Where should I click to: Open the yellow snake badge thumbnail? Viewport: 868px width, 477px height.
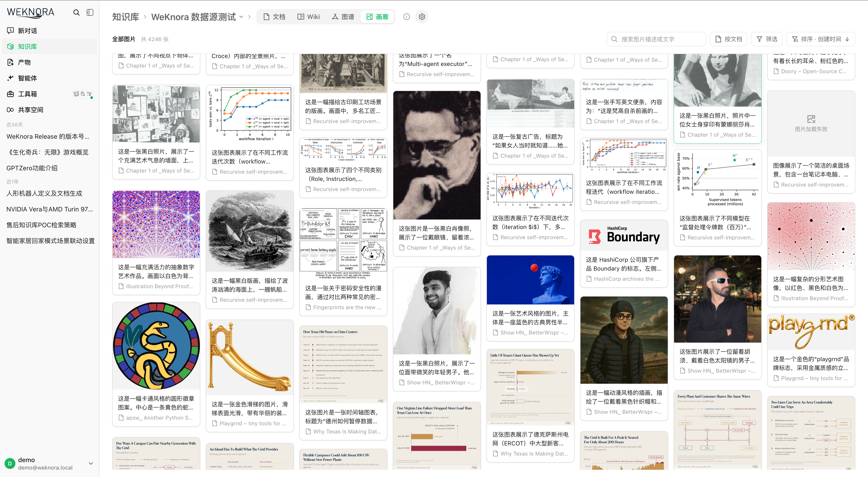[156, 346]
